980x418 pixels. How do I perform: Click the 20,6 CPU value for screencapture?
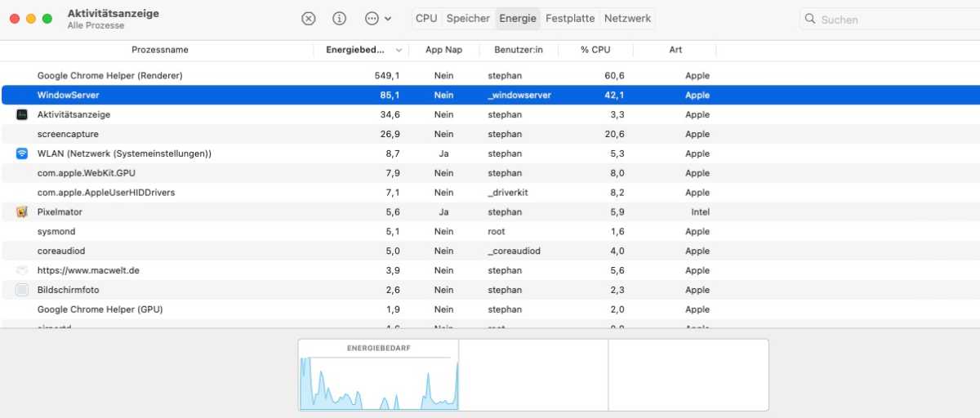tap(615, 134)
